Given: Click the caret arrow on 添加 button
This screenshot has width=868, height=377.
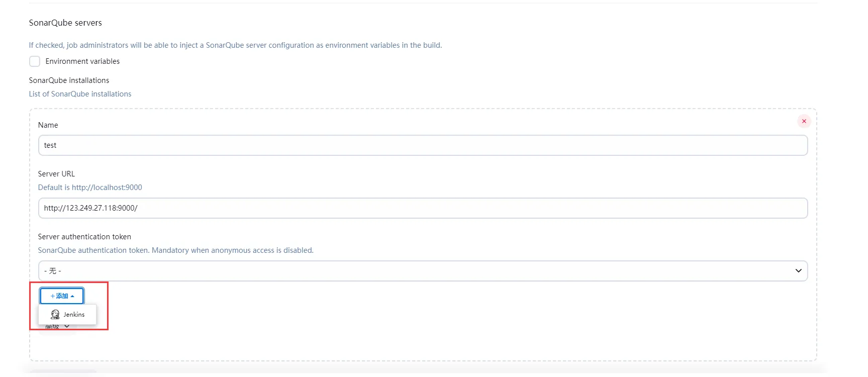Looking at the screenshot, I should point(72,296).
